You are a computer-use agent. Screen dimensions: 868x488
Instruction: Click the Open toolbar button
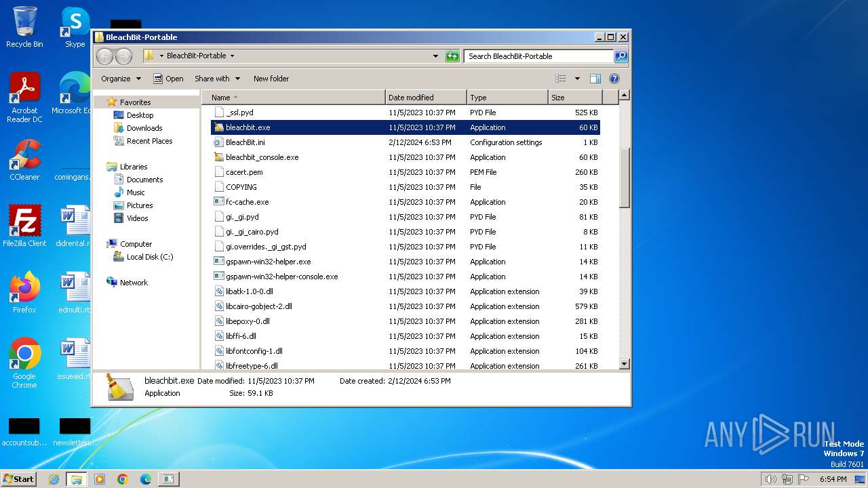[x=168, y=79]
